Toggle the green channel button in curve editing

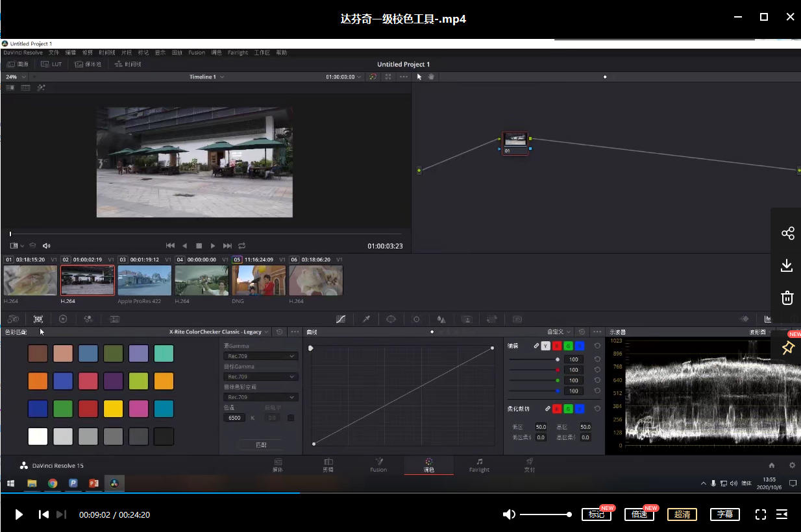[x=568, y=346]
